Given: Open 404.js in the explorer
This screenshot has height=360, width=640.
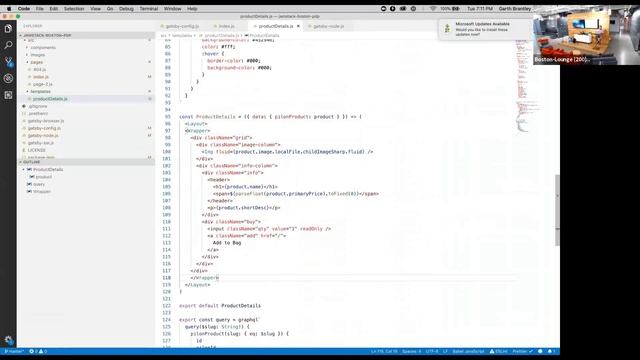Looking at the screenshot, I should pos(40,70).
